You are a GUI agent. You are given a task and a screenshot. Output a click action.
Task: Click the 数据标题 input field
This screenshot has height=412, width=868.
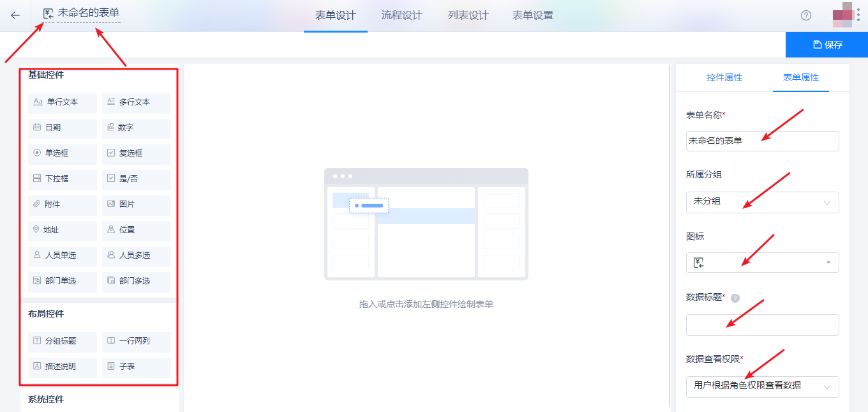[x=762, y=325]
